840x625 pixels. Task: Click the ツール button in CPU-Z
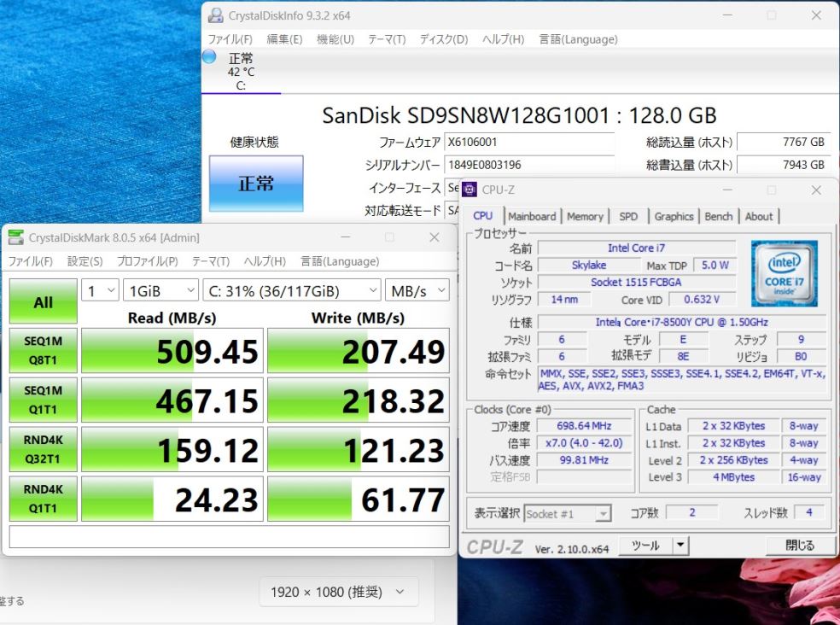646,546
